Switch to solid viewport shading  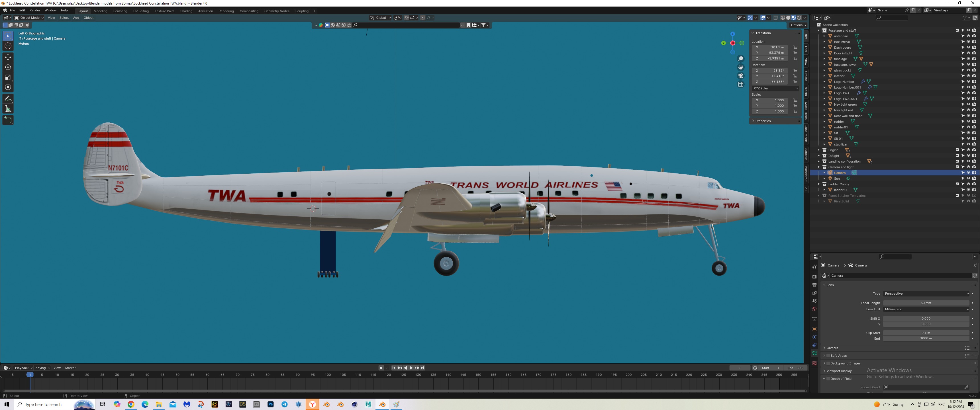tap(788, 17)
